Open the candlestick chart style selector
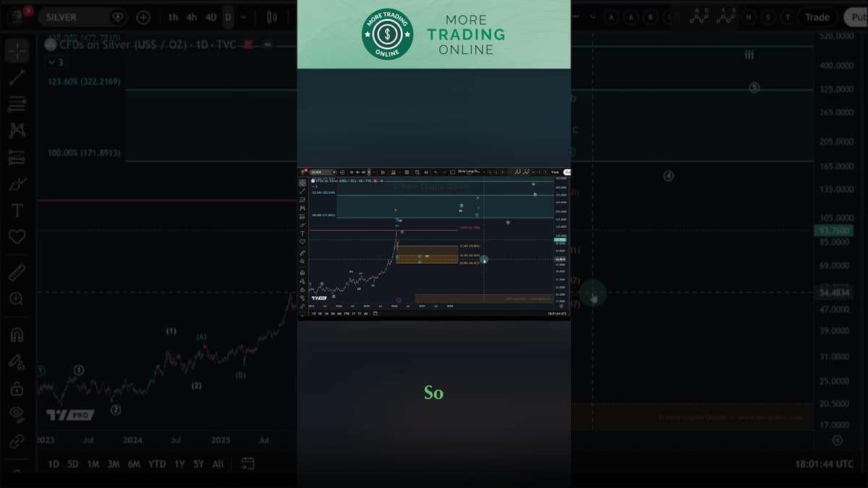Screen dimensions: 868x488 (x=272, y=17)
